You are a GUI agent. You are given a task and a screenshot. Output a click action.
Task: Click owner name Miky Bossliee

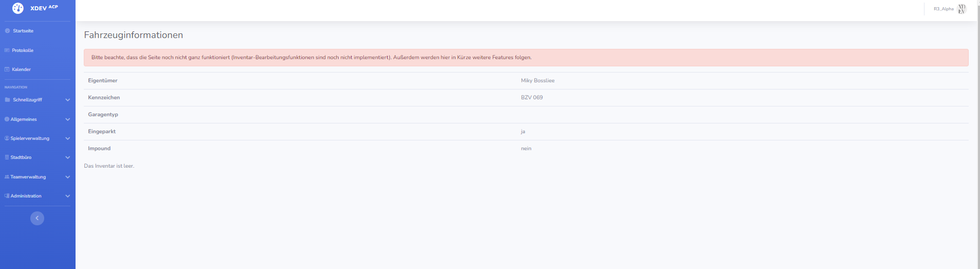[538, 81]
